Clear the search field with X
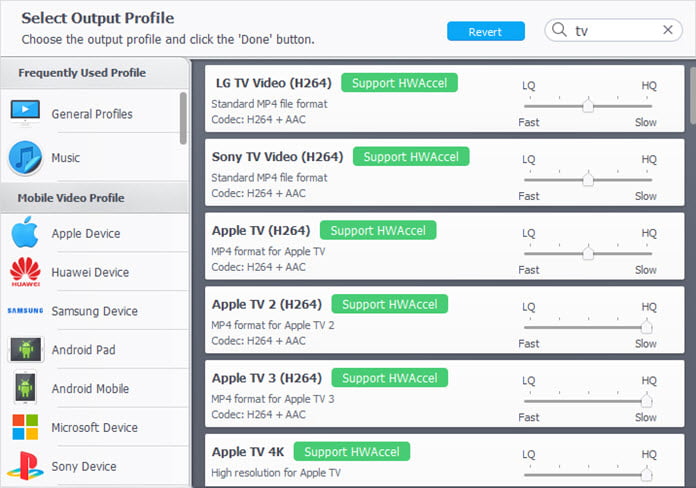 click(668, 31)
